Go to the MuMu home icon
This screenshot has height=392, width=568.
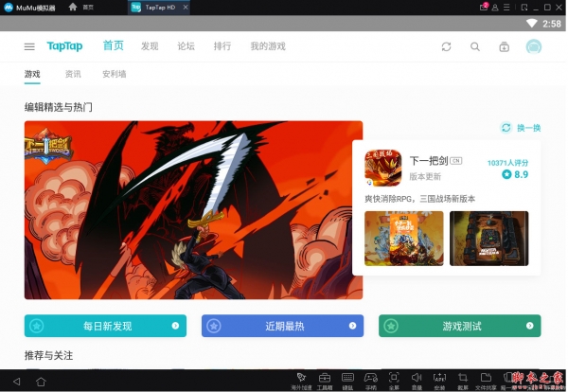coord(73,7)
